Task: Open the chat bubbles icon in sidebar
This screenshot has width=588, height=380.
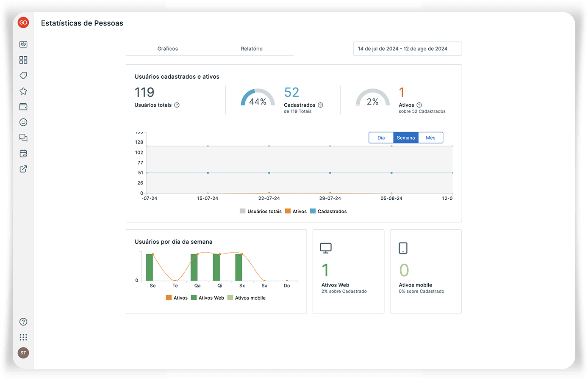Action: click(23, 138)
